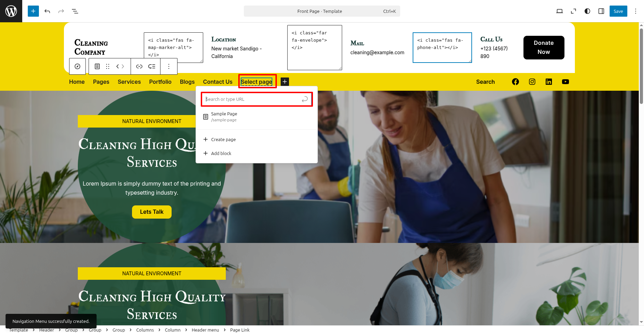Click Header menu in the breadcrumb
The image size is (644, 334).
tap(205, 330)
